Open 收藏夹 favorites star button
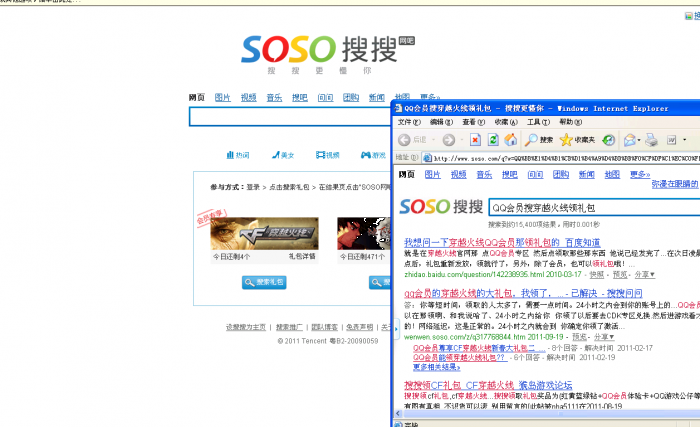The image size is (700, 427). click(577, 140)
